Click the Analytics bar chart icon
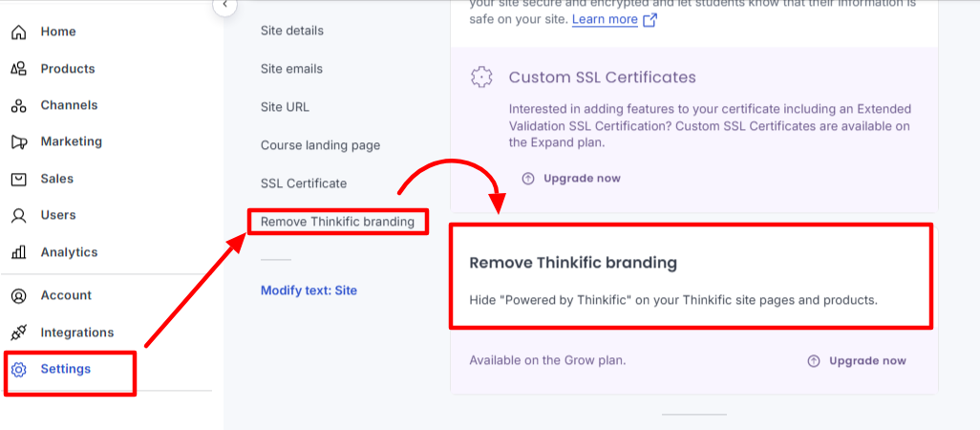The height and width of the screenshot is (430, 980). click(x=18, y=252)
